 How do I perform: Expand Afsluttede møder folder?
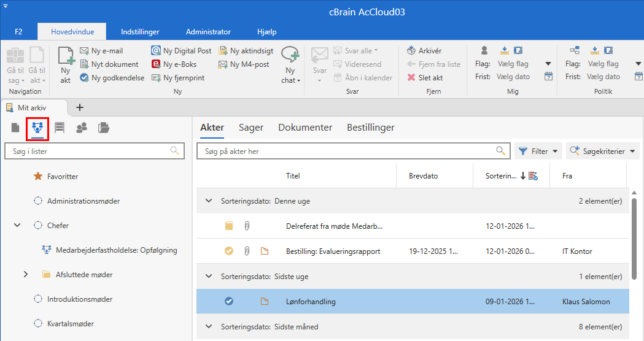(25, 275)
